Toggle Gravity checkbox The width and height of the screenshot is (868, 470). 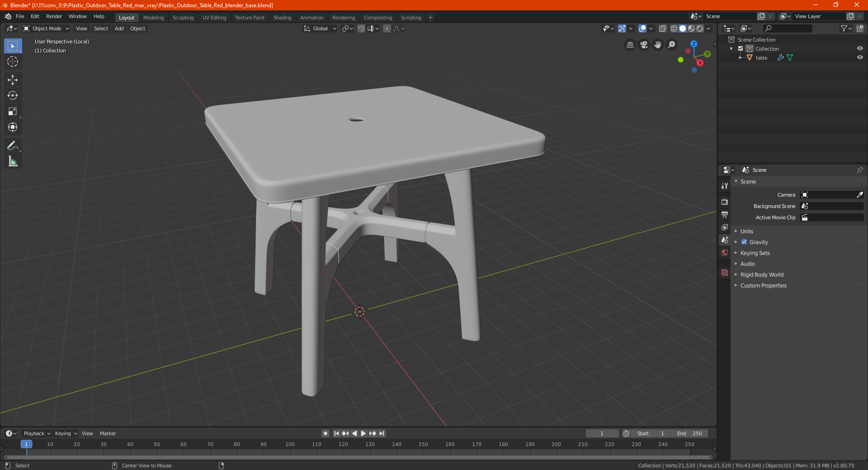click(x=744, y=242)
